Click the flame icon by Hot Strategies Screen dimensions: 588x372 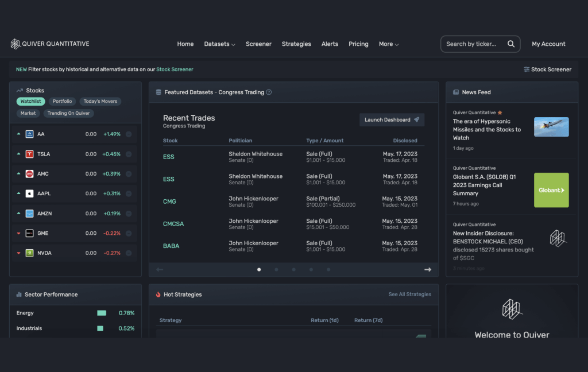click(x=158, y=294)
